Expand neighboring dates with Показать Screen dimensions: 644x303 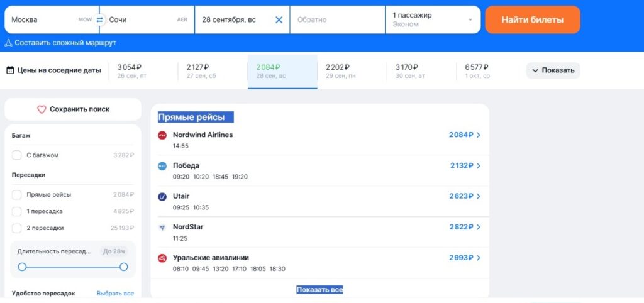click(553, 70)
